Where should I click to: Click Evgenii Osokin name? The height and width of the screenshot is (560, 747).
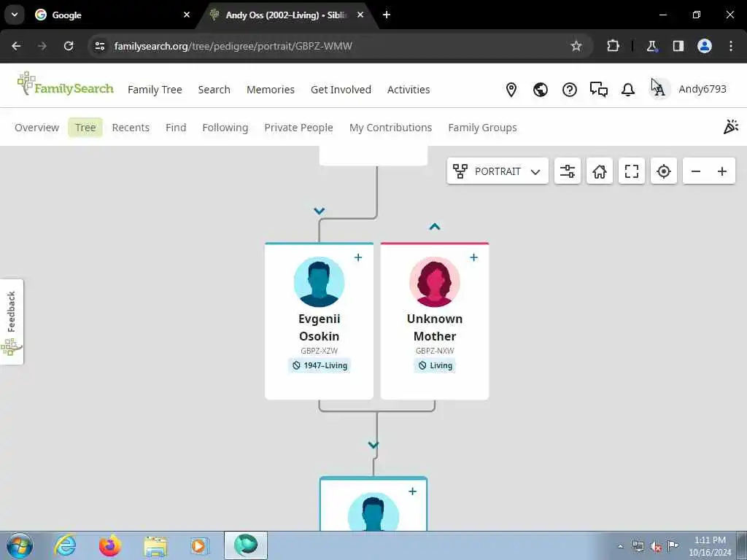(x=319, y=327)
